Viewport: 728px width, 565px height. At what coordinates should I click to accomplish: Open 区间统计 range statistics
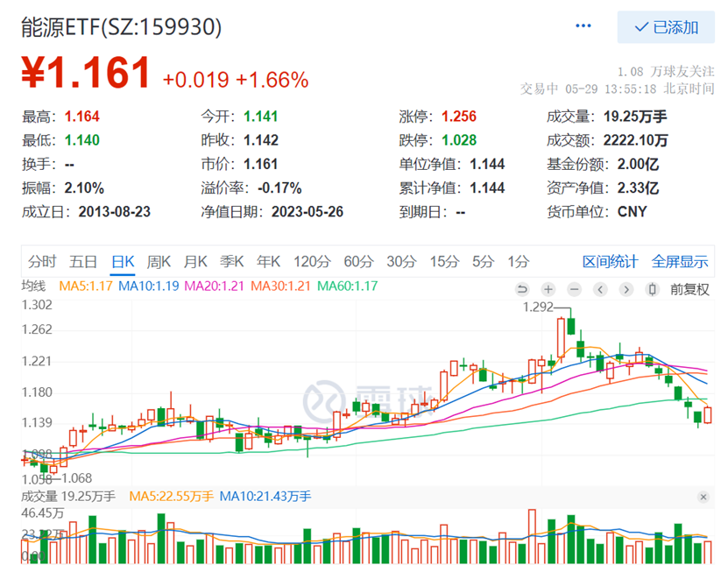(x=610, y=262)
